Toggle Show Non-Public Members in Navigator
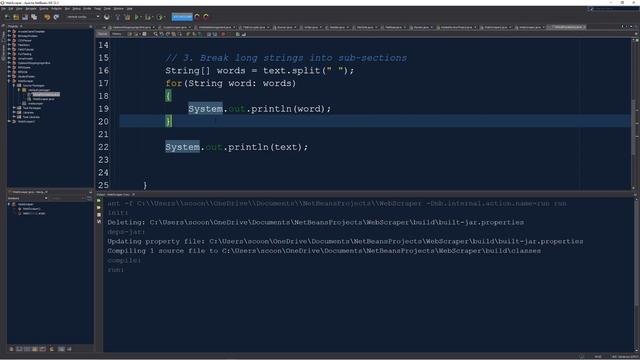The width and height of the screenshot is (640, 360). tap(35, 349)
